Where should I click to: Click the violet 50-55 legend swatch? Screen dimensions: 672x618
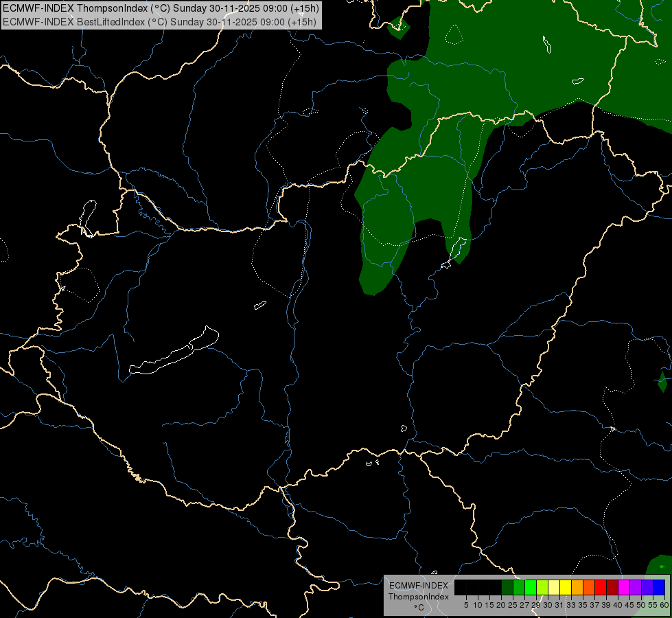point(647,587)
